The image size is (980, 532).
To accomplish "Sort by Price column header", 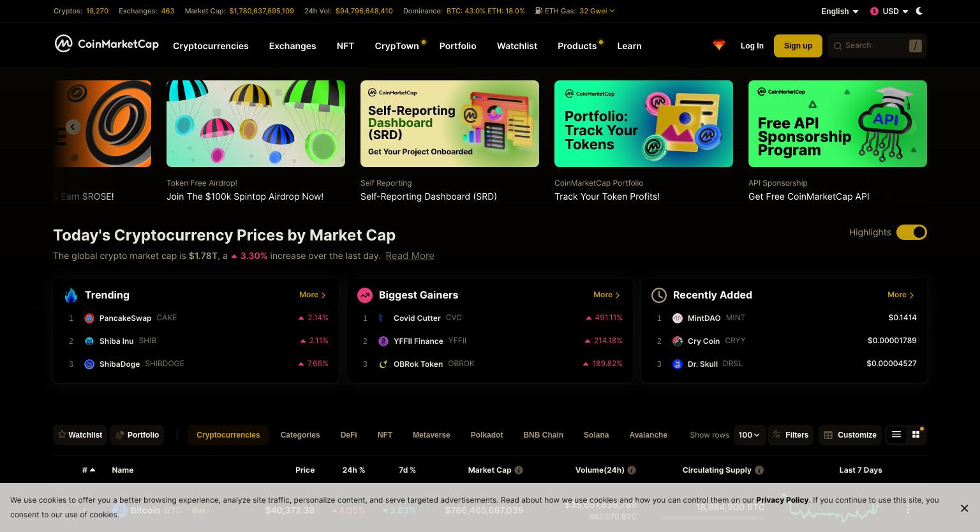I will click(305, 470).
